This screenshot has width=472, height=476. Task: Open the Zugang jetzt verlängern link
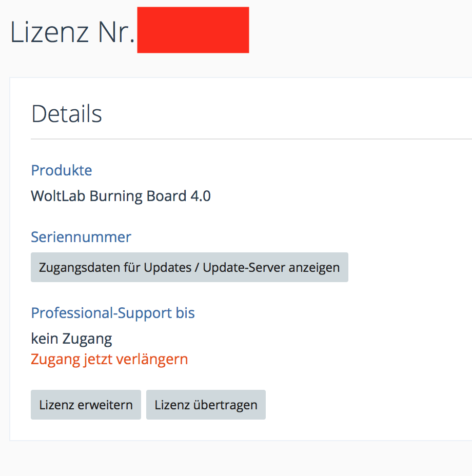[x=109, y=359]
